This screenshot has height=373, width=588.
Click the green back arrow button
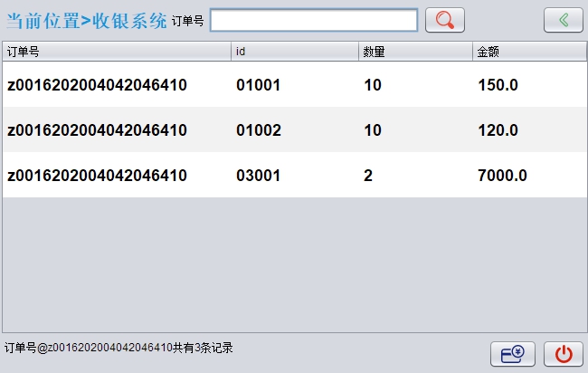point(564,20)
